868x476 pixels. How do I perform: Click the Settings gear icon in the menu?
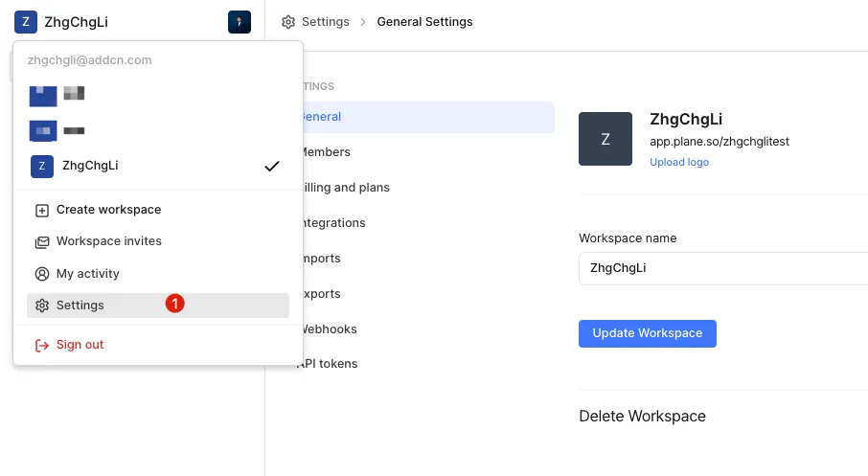tap(42, 306)
